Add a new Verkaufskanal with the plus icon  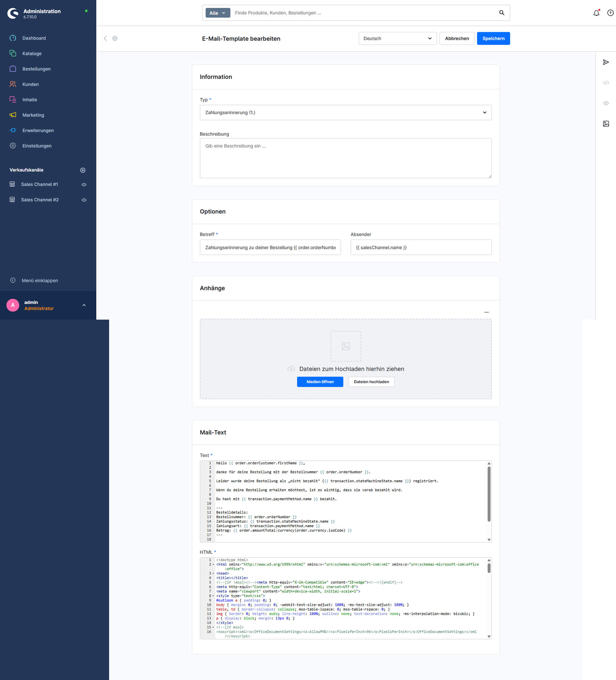pos(83,170)
